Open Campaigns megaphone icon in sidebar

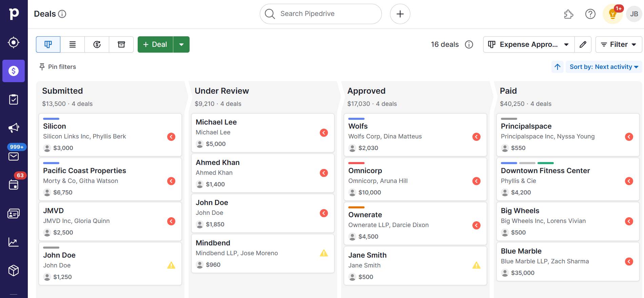[14, 128]
